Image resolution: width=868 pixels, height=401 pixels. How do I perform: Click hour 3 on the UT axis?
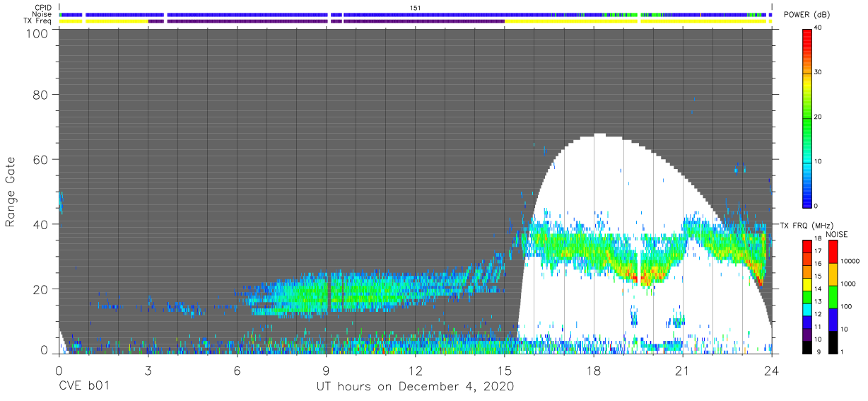pos(148,370)
